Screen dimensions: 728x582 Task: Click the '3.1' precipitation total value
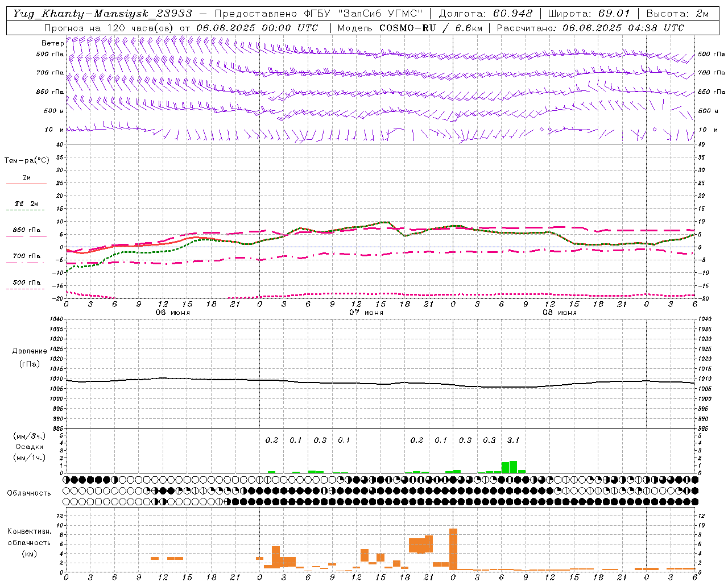click(513, 440)
